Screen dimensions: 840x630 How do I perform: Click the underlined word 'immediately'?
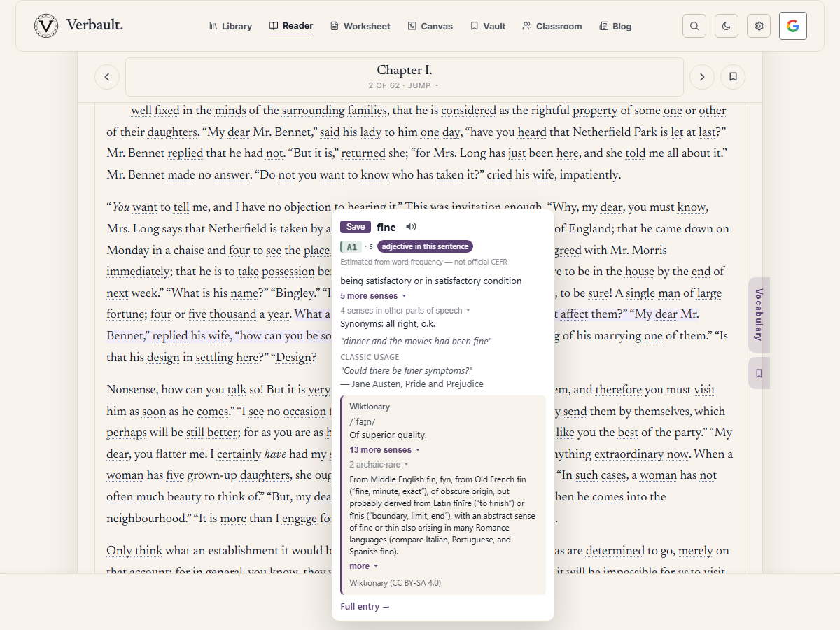(138, 272)
